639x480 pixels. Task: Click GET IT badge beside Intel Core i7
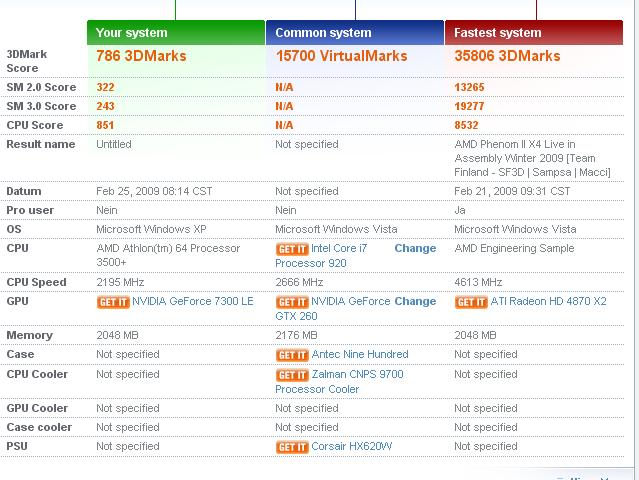click(x=292, y=249)
